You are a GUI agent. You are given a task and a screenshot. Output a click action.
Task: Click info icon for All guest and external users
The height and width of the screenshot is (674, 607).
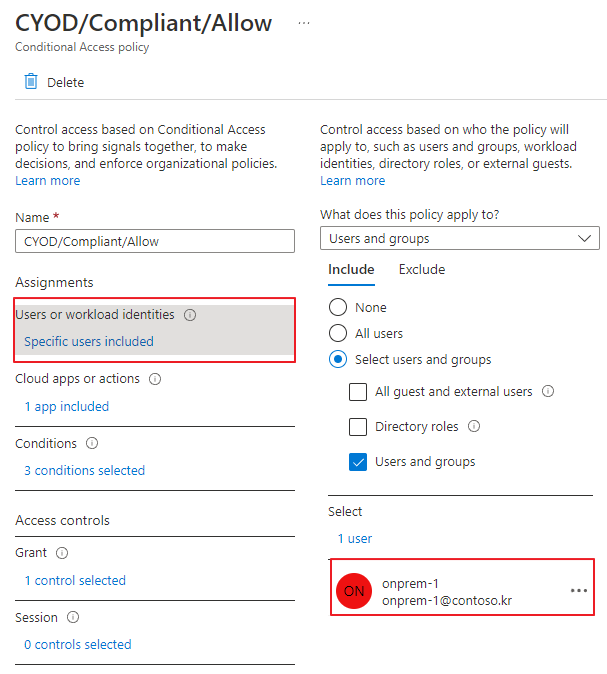[x=548, y=391]
